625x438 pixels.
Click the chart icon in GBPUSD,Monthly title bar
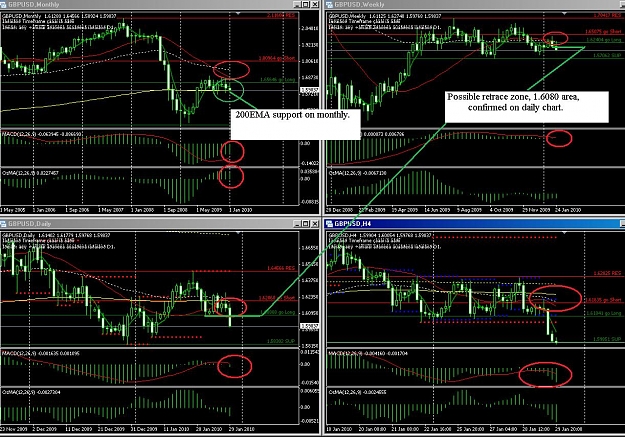4,4
